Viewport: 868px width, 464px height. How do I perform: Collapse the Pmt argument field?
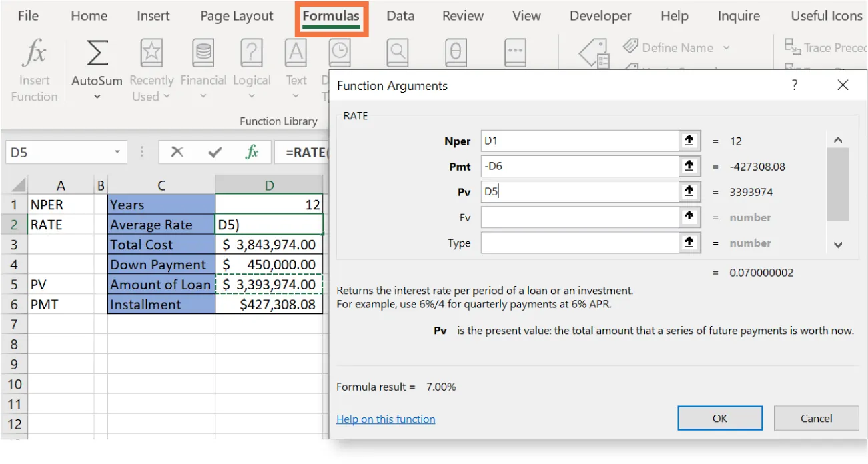point(689,166)
